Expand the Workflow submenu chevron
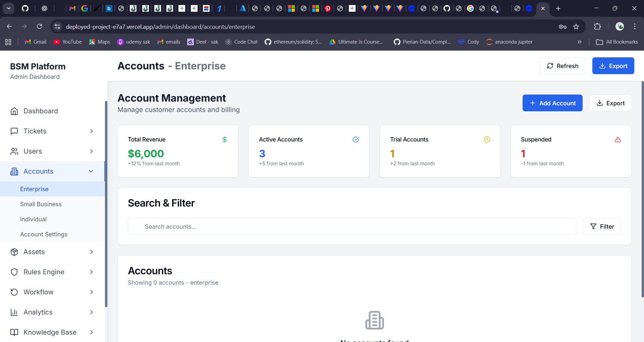Image resolution: width=644 pixels, height=342 pixels. click(91, 292)
